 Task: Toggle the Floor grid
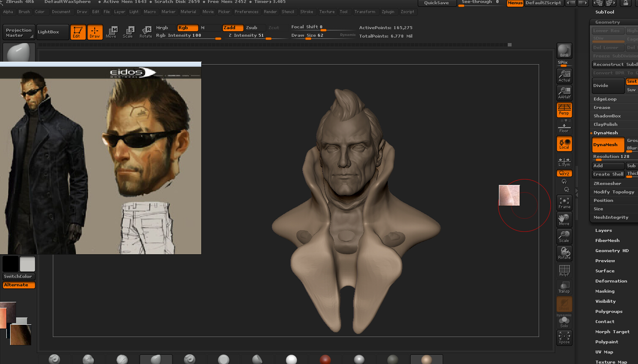click(x=564, y=128)
